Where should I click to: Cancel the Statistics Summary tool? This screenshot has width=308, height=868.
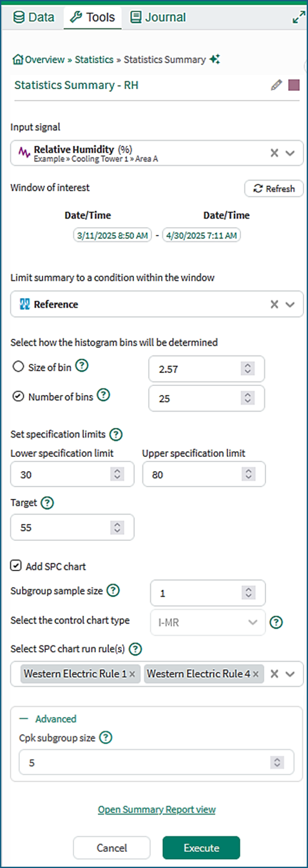111,848
